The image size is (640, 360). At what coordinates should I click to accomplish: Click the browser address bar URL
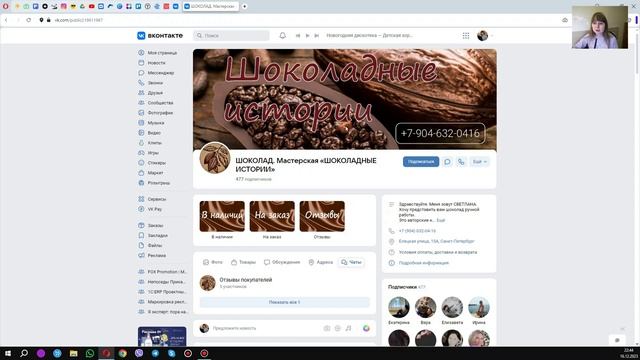click(79, 20)
